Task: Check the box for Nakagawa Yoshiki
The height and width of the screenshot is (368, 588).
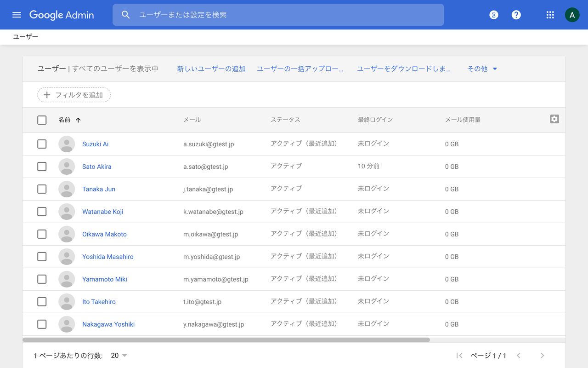Action: (x=42, y=324)
